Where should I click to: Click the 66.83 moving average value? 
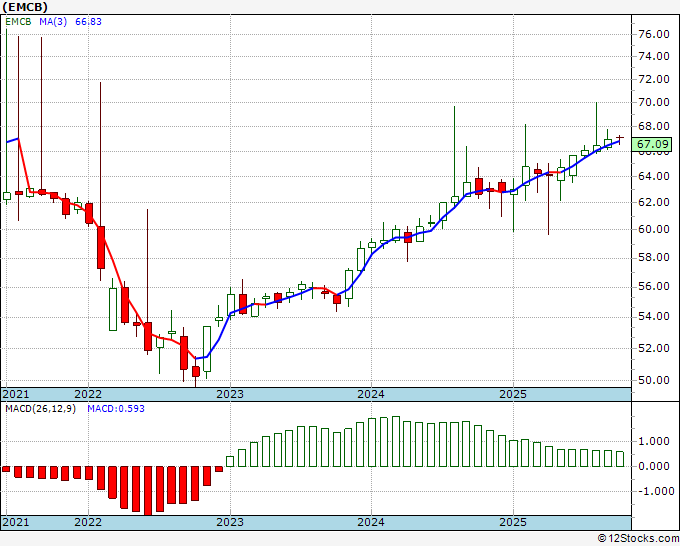pyautogui.click(x=88, y=22)
